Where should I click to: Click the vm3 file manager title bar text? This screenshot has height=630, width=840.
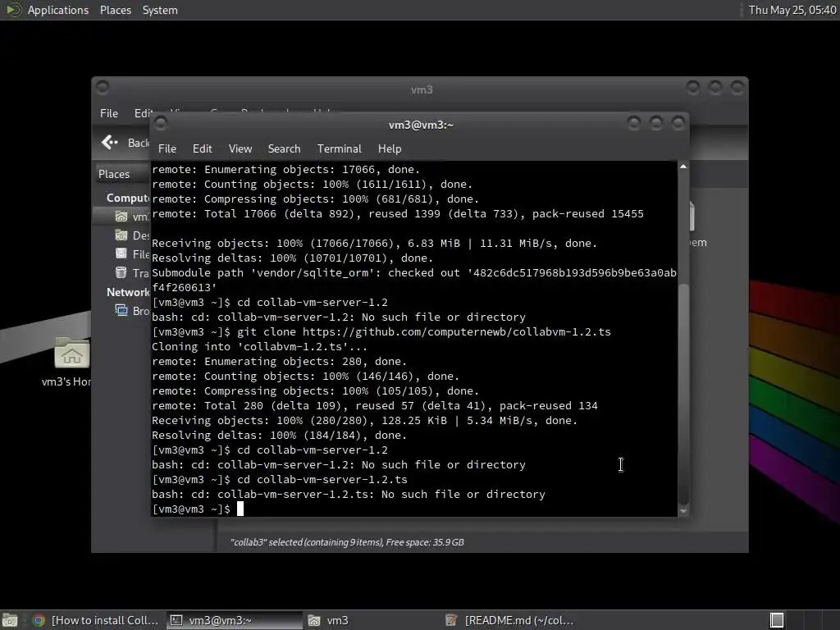click(422, 89)
